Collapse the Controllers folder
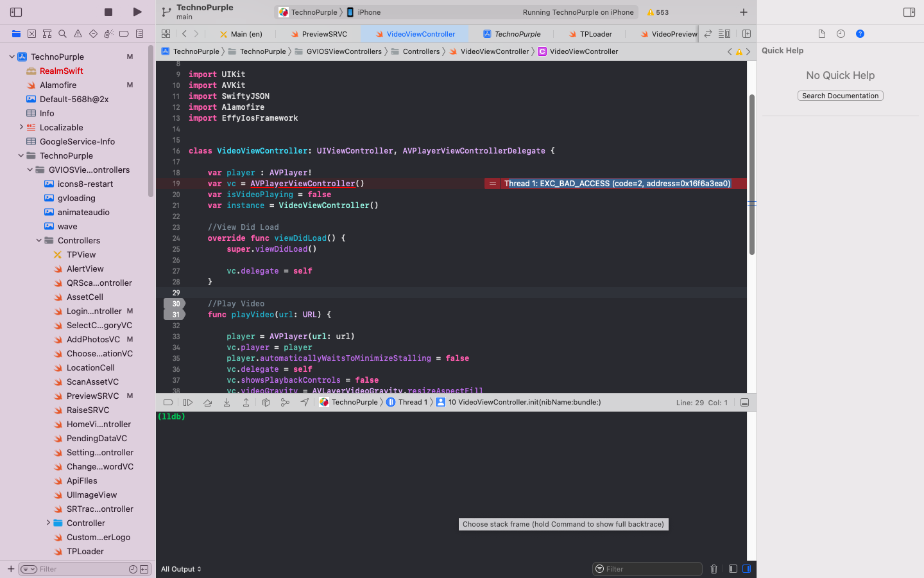This screenshot has height=578, width=924. pyautogui.click(x=39, y=240)
